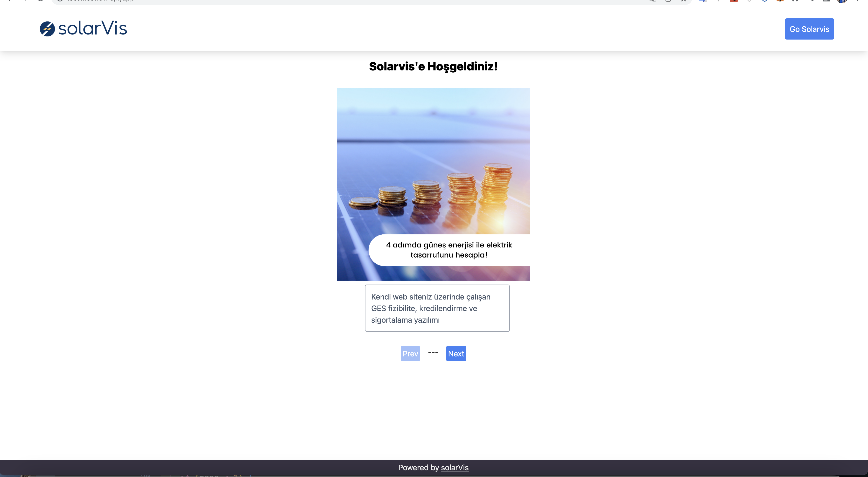Open the solarVis link in the footer
This screenshot has width=868, height=477.
(455, 467)
